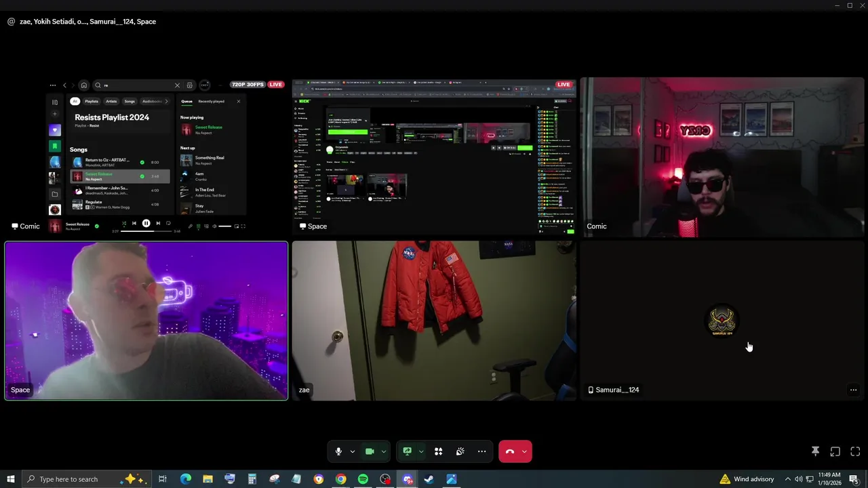
Task: Open File Explorer from the taskbar
Action: pyautogui.click(x=208, y=479)
